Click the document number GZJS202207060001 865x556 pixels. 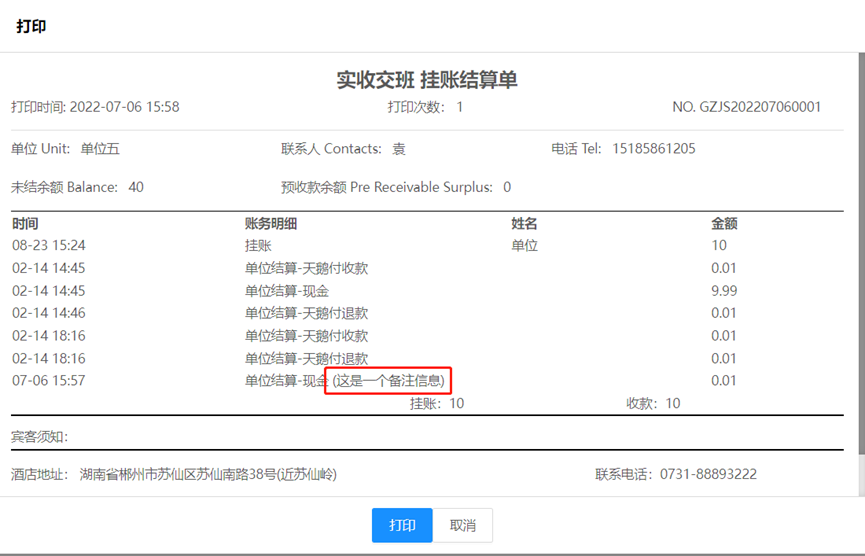[760, 107]
